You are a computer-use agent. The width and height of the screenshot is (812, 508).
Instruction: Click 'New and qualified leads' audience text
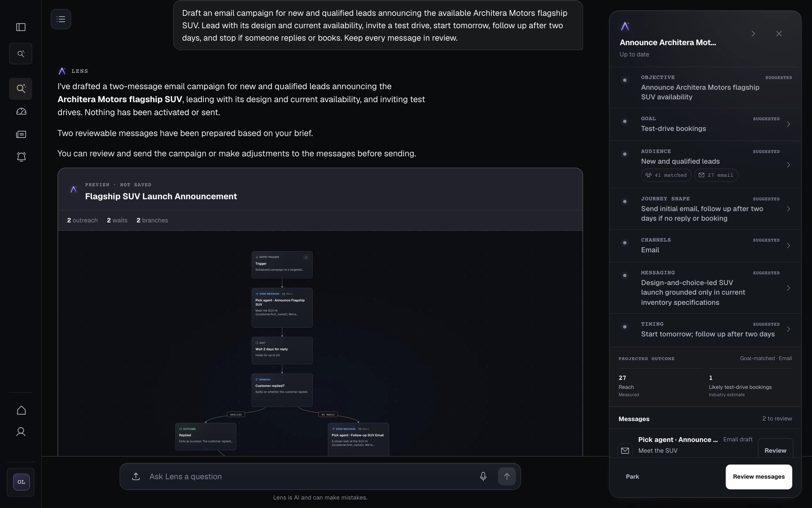680,161
